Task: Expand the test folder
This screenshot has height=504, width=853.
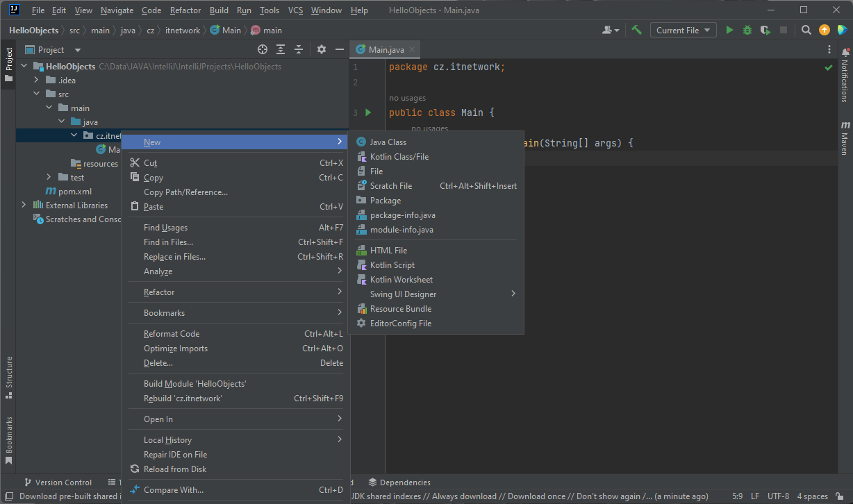Action: click(49, 177)
